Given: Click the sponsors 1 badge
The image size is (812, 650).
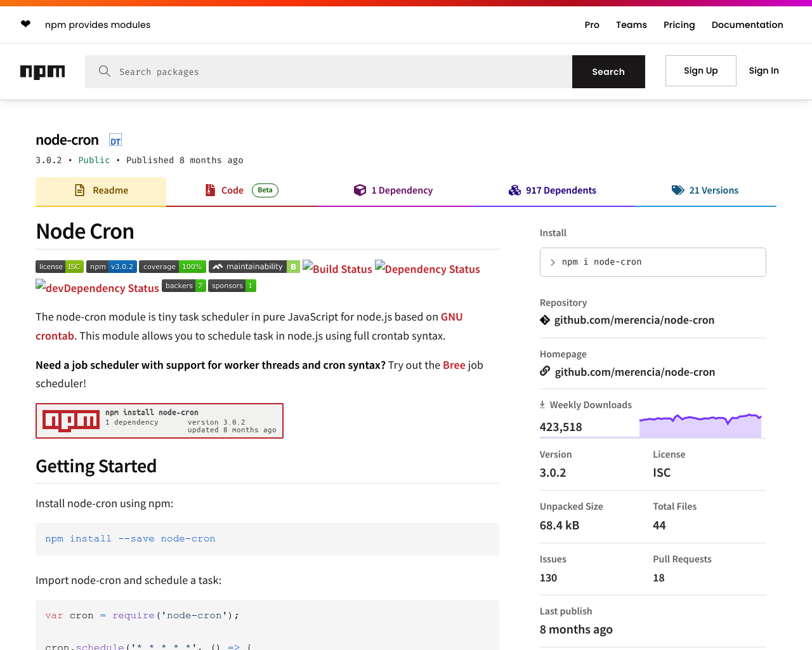Looking at the screenshot, I should pyautogui.click(x=232, y=286).
